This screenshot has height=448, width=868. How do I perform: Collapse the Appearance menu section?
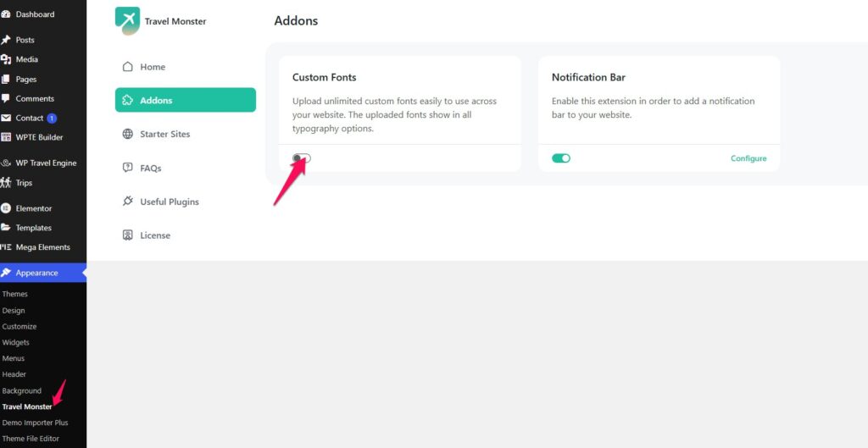click(x=36, y=273)
